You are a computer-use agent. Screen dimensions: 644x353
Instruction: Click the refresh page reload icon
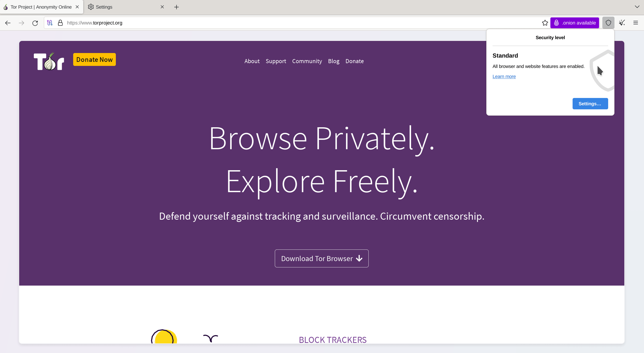pos(36,23)
